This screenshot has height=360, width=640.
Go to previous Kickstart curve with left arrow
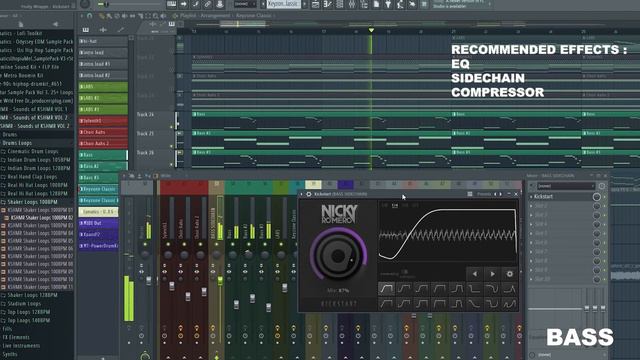pyautogui.click(x=475, y=274)
